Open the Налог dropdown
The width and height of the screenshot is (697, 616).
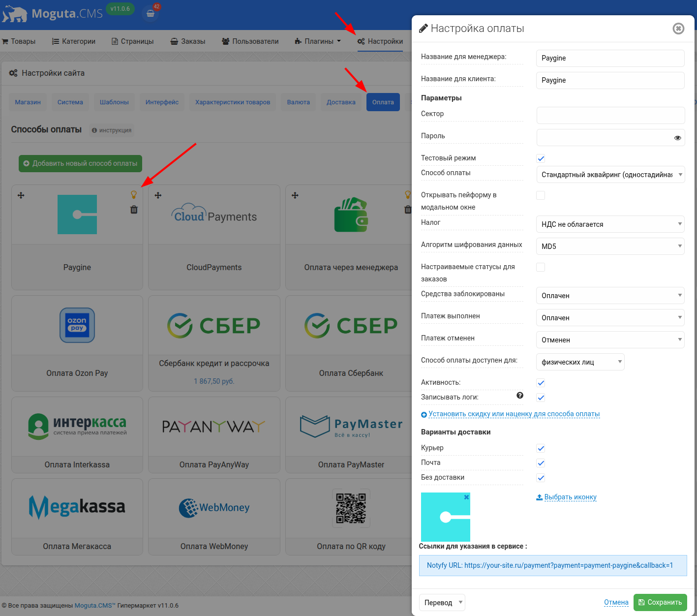pos(610,224)
